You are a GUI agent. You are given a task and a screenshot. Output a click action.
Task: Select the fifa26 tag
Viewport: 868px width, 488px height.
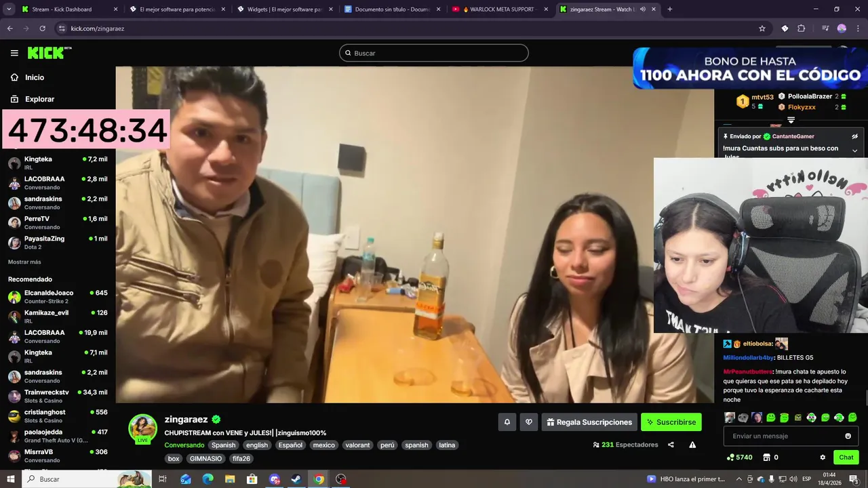click(x=241, y=459)
